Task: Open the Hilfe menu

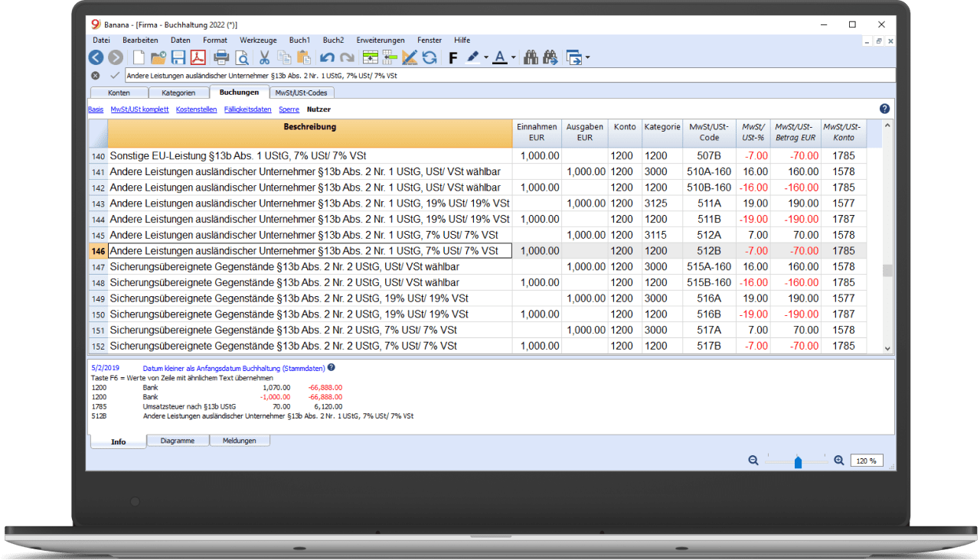Action: (x=462, y=40)
